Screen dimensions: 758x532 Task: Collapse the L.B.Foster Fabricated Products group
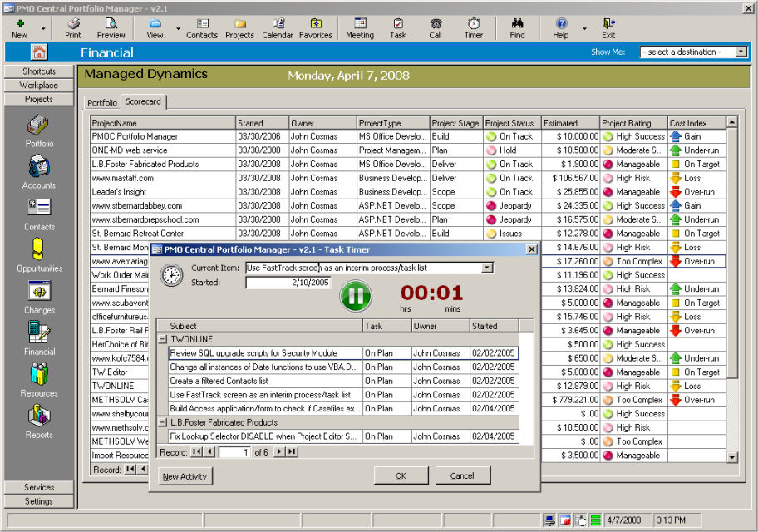click(x=163, y=422)
